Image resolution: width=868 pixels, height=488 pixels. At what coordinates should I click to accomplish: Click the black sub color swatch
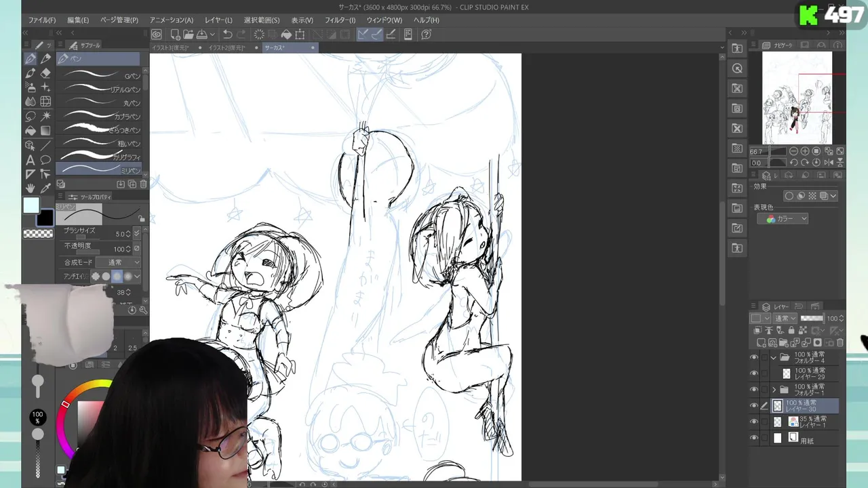point(45,218)
